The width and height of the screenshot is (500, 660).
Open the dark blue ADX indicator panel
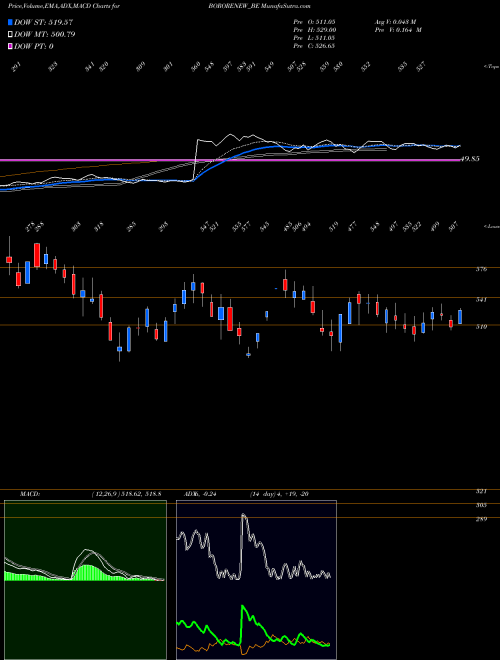click(x=256, y=580)
